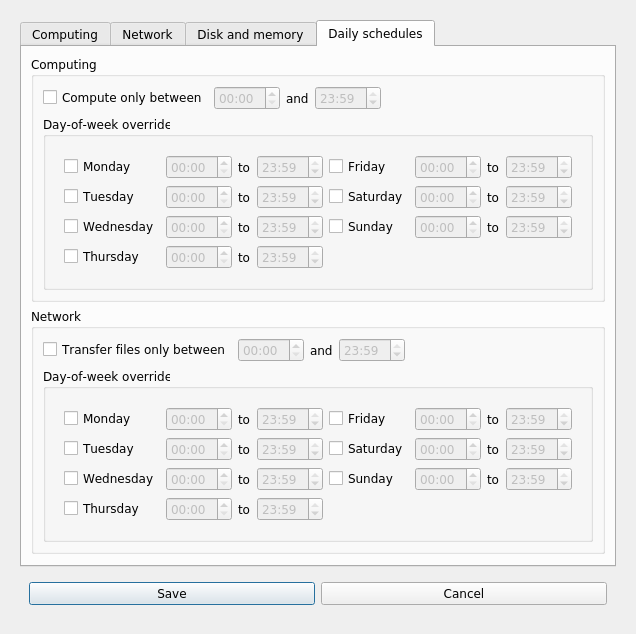Click the Cancel button
This screenshot has width=636, height=634.
tap(463, 594)
